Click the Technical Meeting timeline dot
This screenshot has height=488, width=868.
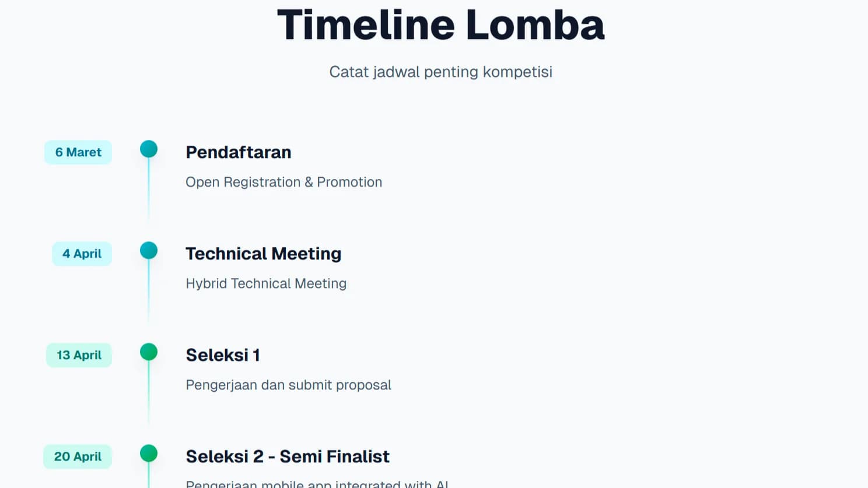[149, 251]
